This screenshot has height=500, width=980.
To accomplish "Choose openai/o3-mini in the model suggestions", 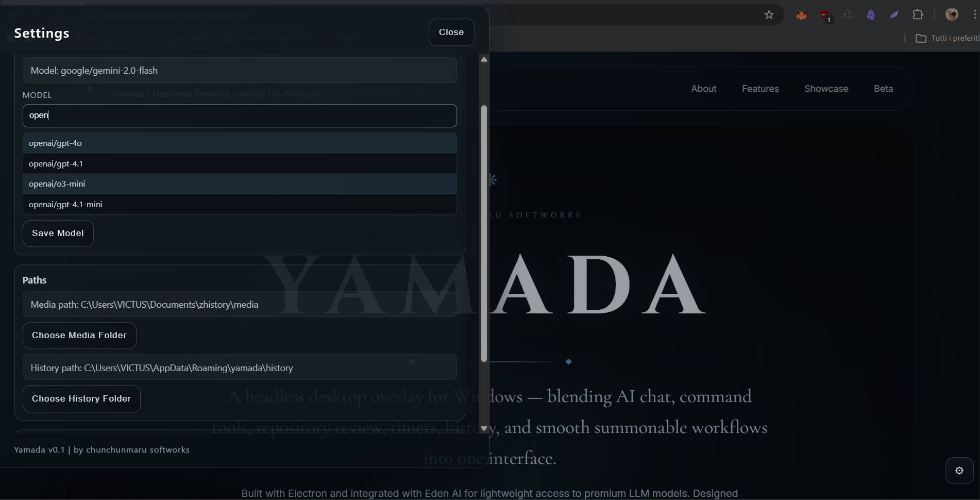I will [x=240, y=184].
